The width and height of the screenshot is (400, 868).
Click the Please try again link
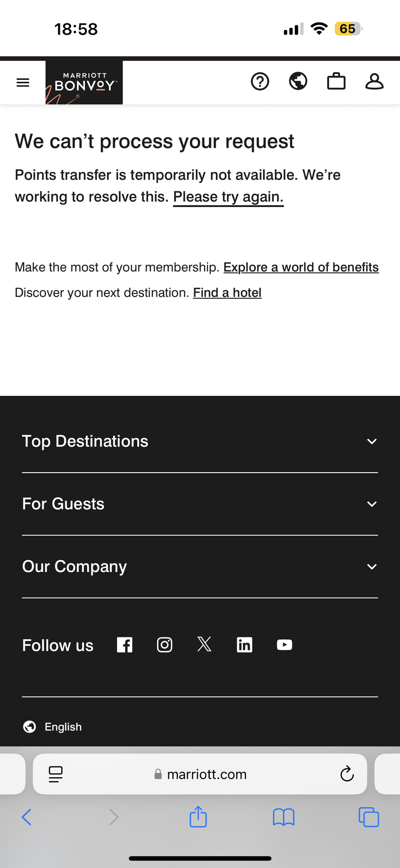pos(228,197)
